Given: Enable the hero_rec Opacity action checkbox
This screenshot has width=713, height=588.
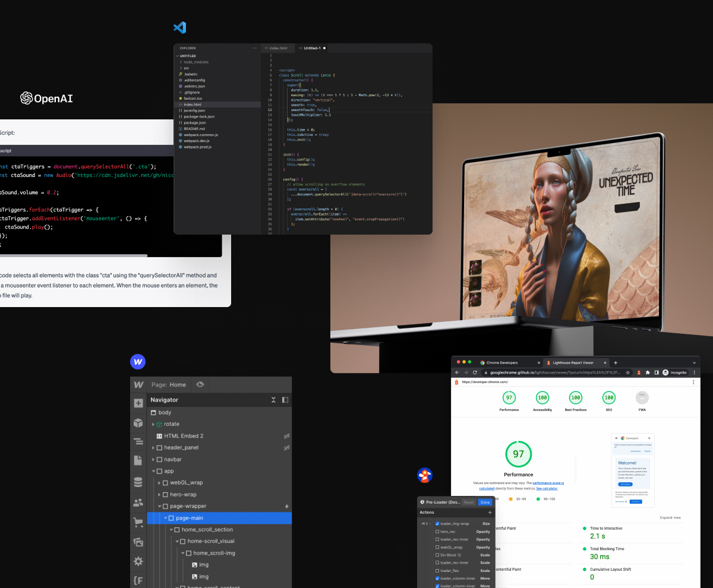Looking at the screenshot, I should click(437, 532).
